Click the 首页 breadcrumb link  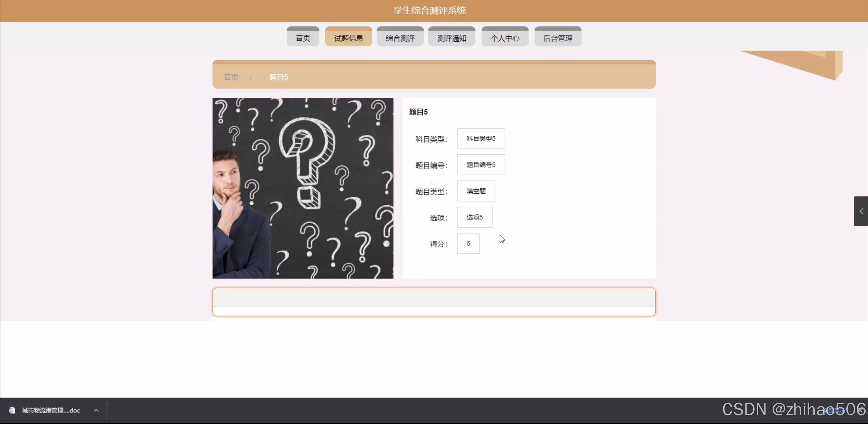[231, 77]
